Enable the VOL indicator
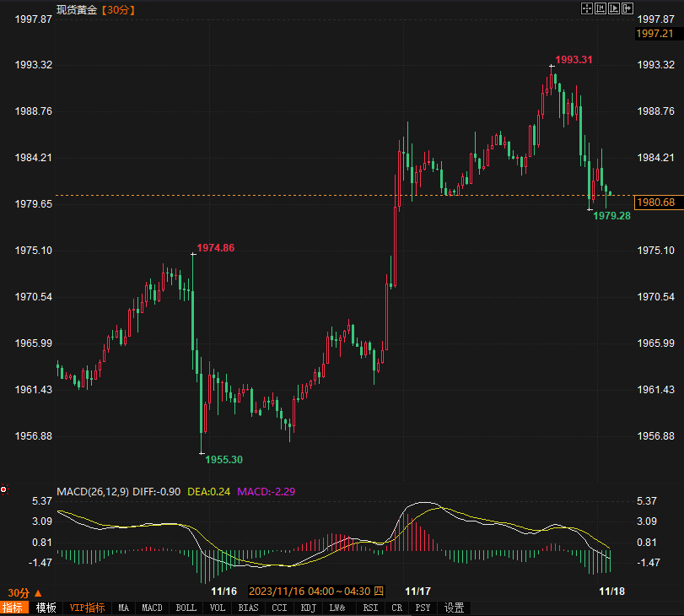The image size is (684, 616). [218, 608]
